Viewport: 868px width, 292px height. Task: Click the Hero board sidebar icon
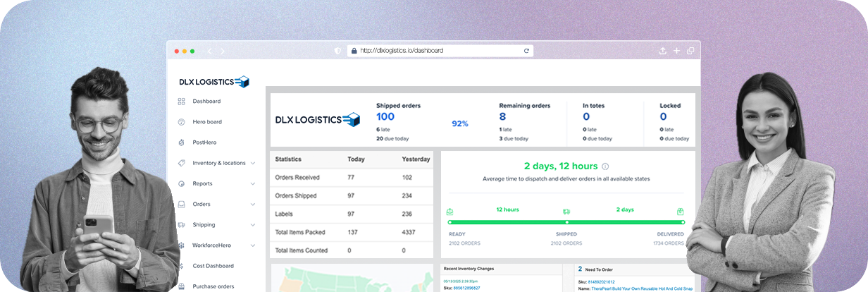coord(182,122)
